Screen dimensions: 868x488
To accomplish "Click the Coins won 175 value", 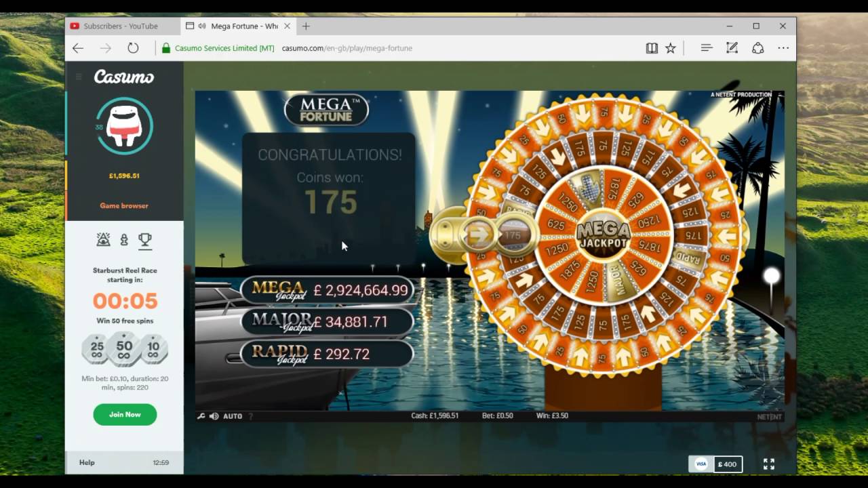I will (x=330, y=202).
